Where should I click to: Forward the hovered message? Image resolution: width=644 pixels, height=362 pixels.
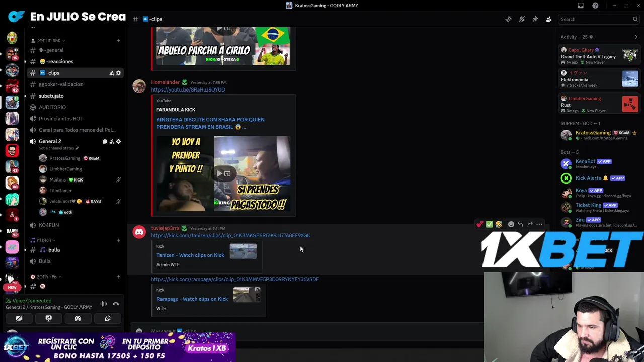point(530,224)
